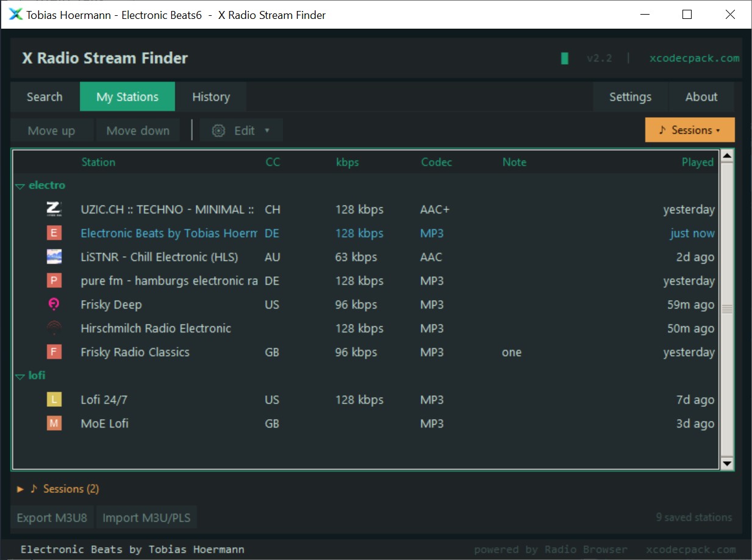Select Electronic Beats by Tobias Hoermann row
The image size is (752, 560).
click(365, 233)
